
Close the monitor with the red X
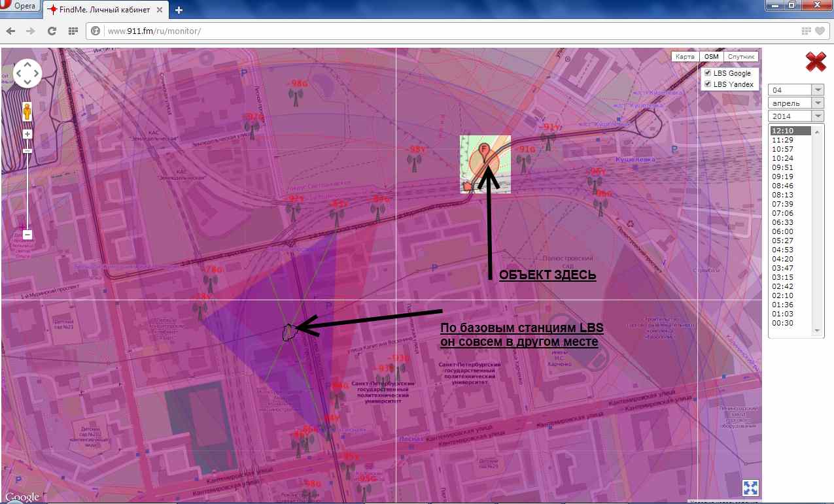(816, 61)
